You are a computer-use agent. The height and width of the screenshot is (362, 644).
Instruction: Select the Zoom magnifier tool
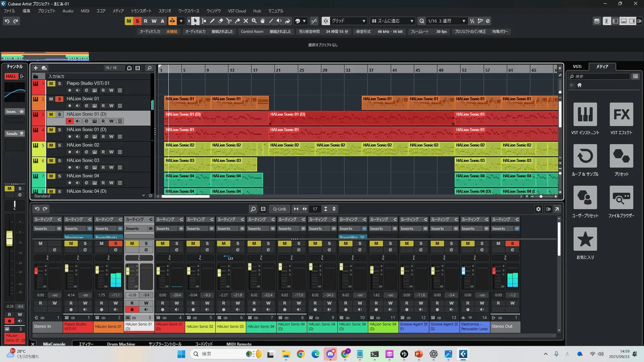(x=254, y=21)
